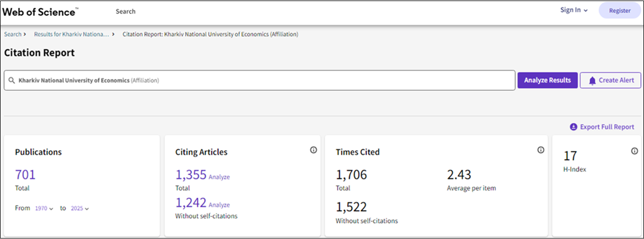
Task: Open the 1,355 citing articles link
Action: (x=191, y=174)
